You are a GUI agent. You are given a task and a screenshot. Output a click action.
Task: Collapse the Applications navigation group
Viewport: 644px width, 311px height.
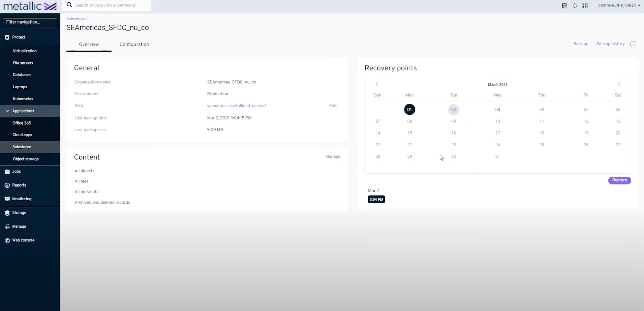pyautogui.click(x=7, y=111)
